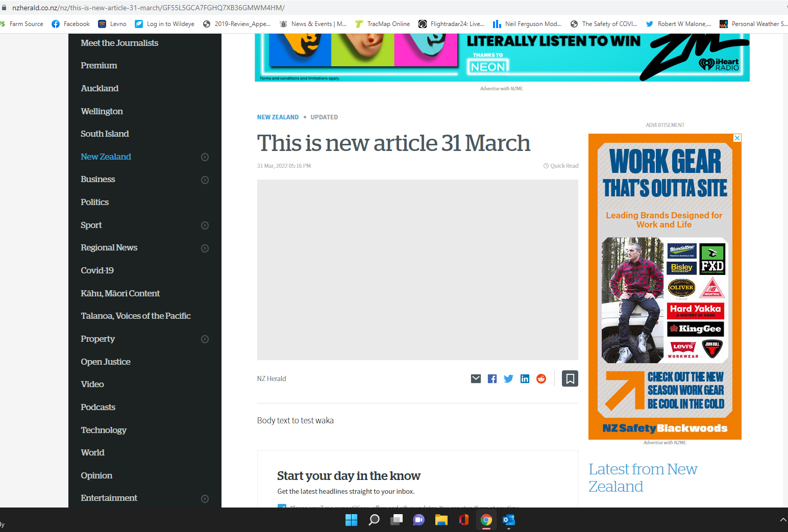Open TracMap Online bookmark
The image size is (788, 532).
[383, 24]
